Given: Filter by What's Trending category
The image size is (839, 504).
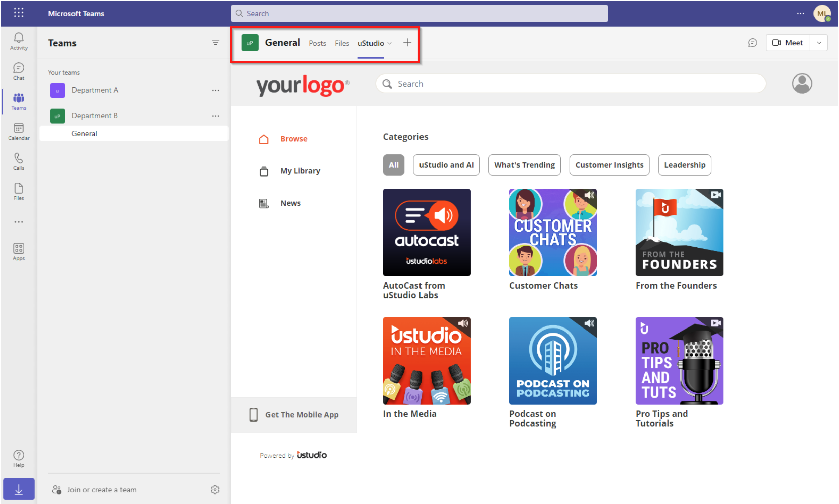Looking at the screenshot, I should pos(524,165).
